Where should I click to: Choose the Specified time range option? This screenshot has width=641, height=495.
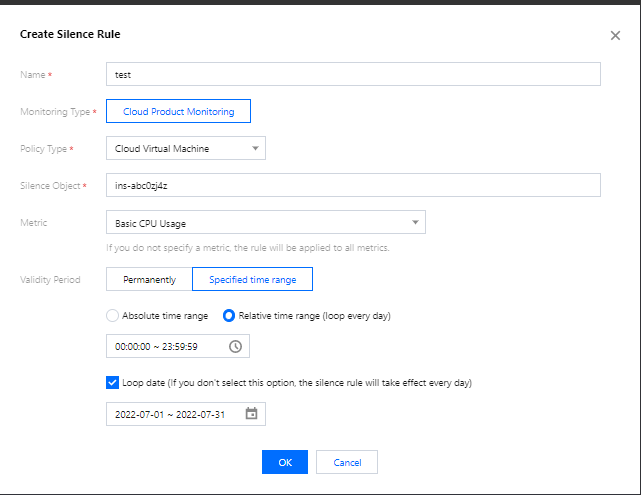252,280
